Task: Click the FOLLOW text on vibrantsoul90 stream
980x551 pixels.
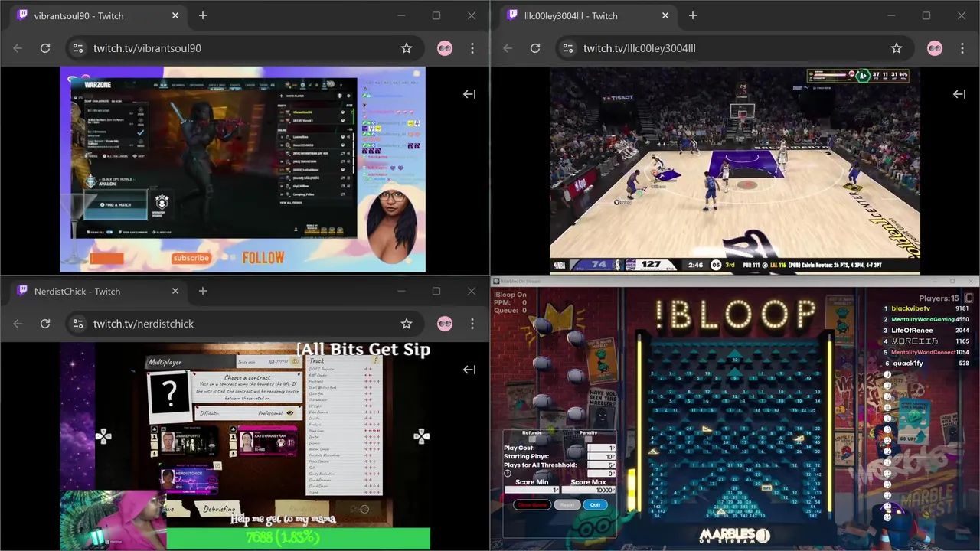Action: click(x=263, y=258)
